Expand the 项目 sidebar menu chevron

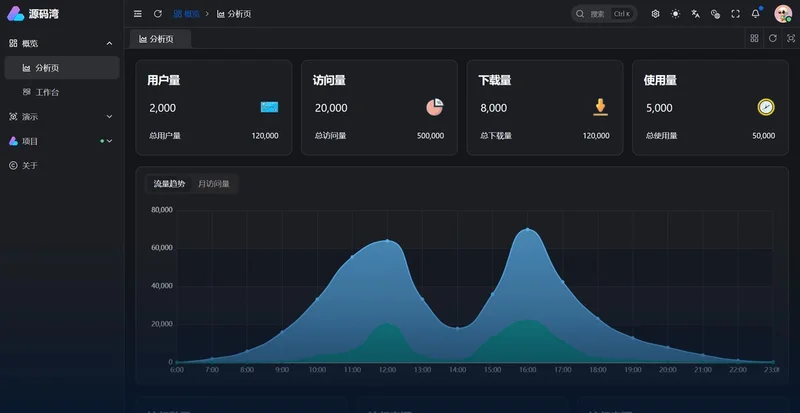[109, 141]
